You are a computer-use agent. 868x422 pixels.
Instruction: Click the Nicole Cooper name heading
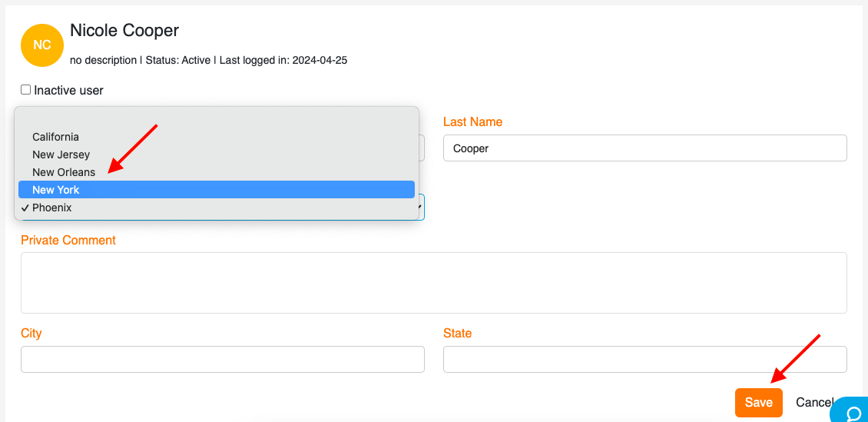(124, 31)
